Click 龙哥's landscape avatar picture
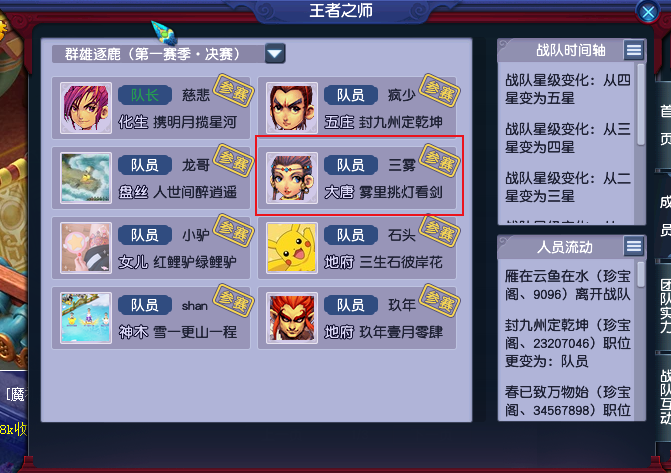 pos(86,178)
